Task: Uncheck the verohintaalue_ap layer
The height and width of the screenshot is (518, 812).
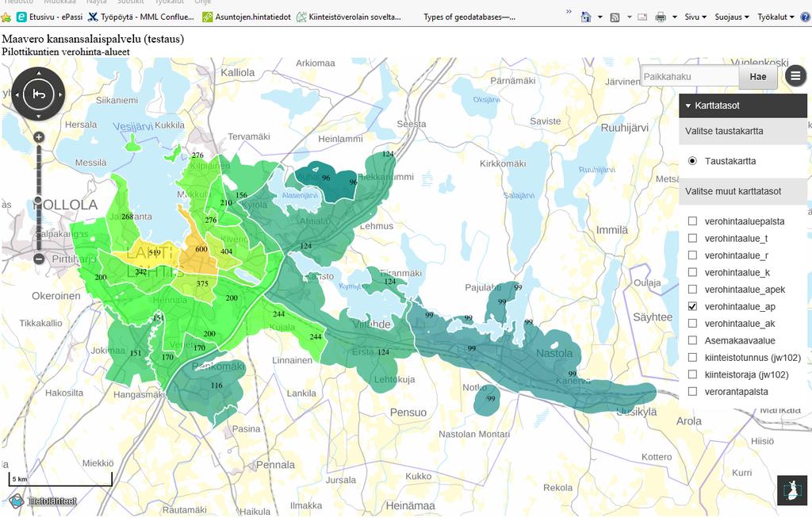Action: point(692,307)
